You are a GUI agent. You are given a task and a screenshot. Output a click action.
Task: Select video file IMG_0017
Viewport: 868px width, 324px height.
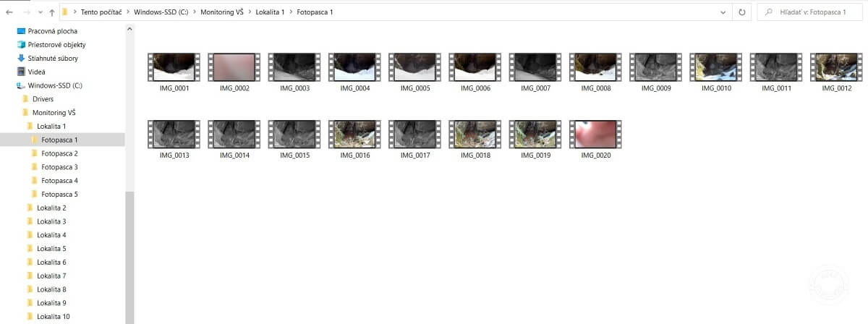(x=415, y=140)
